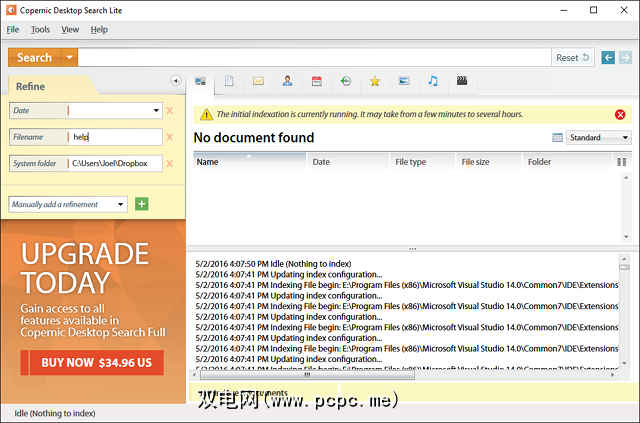Click log line 4:07:50 PM Idle (Nothing to index)
This screenshot has width=640, height=423.
coord(273,264)
